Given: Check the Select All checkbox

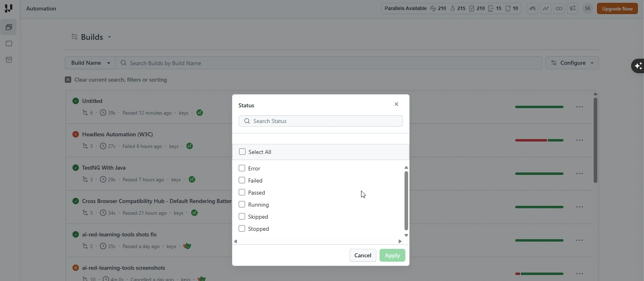Looking at the screenshot, I should pos(242,152).
